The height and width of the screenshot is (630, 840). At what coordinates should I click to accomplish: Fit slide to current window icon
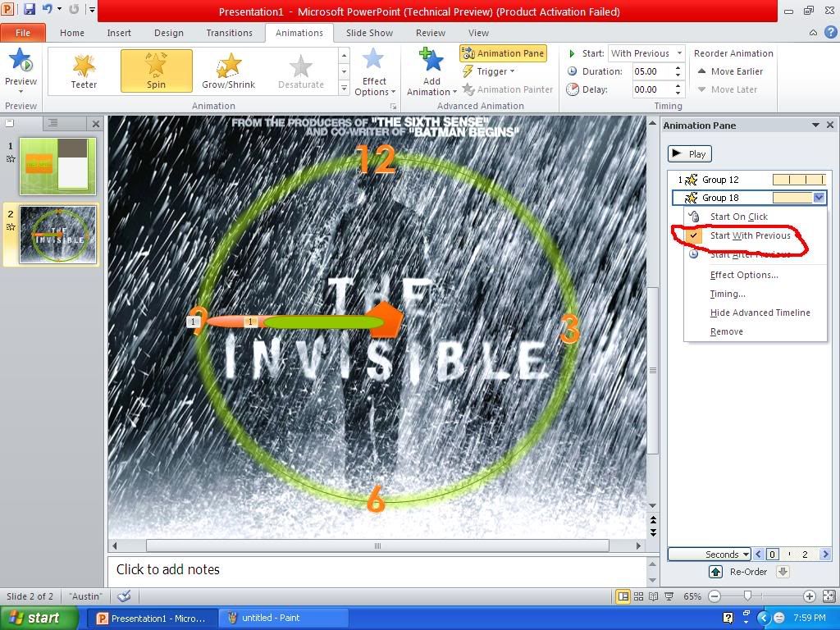pyautogui.click(x=829, y=596)
